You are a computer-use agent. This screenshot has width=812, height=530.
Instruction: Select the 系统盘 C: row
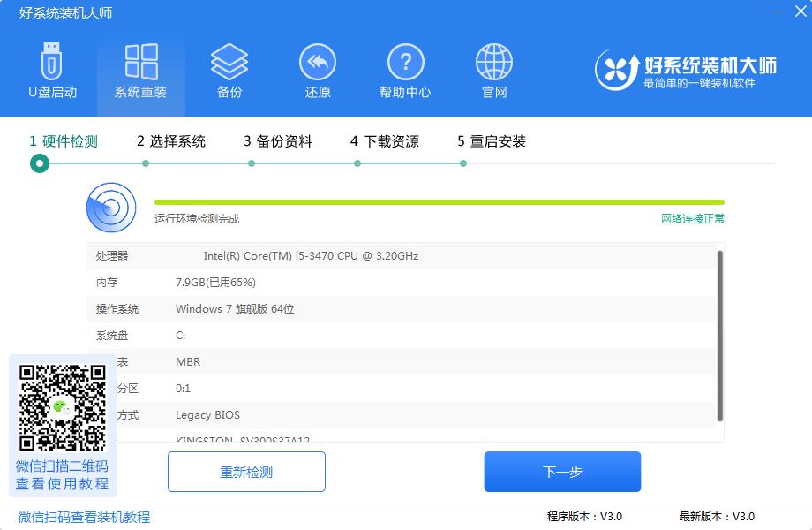(402, 336)
